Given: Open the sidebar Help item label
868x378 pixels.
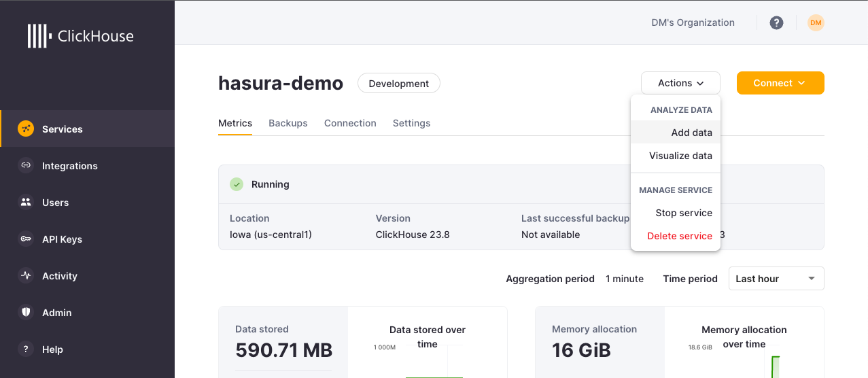Looking at the screenshot, I should 52,349.
